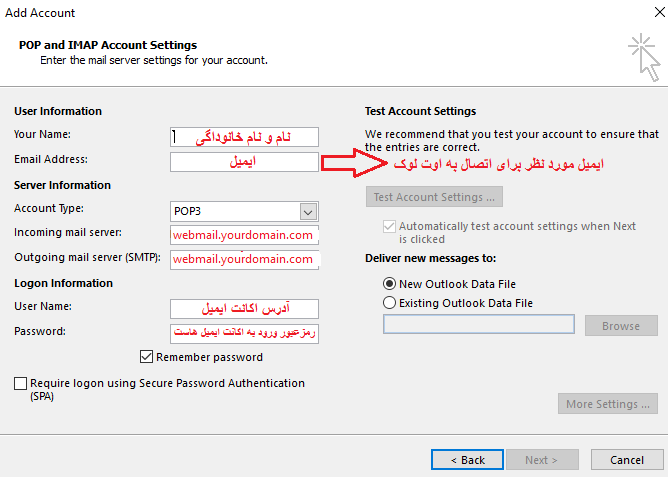Toggle the Remember password checkbox
This screenshot has width=668, height=477.
point(149,357)
